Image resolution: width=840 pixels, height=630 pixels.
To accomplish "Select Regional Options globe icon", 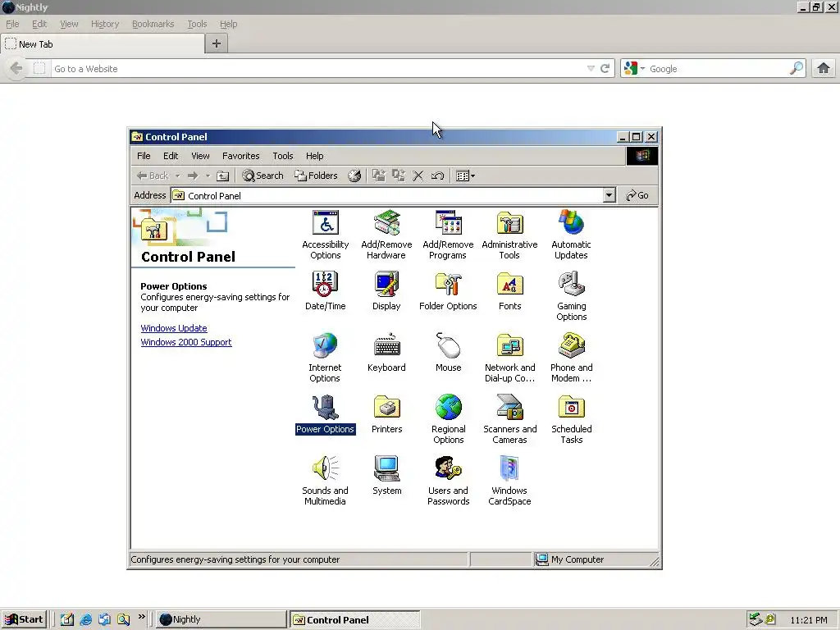I will pos(449,408).
